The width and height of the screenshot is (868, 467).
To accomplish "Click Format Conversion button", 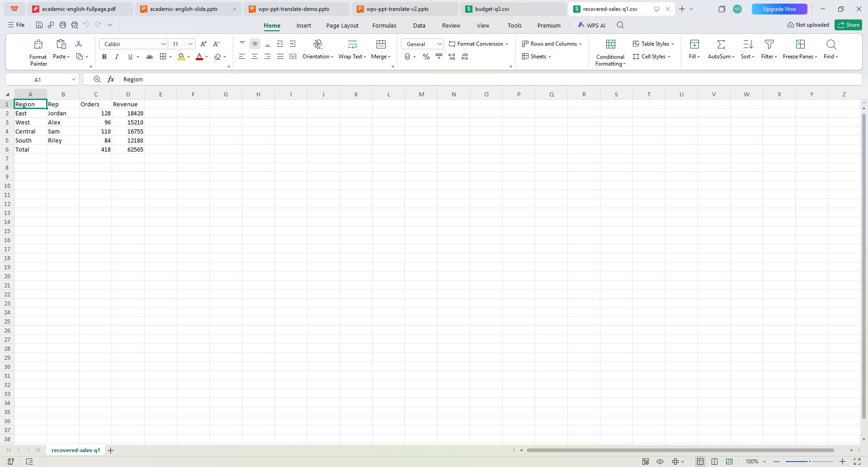I will (478, 44).
